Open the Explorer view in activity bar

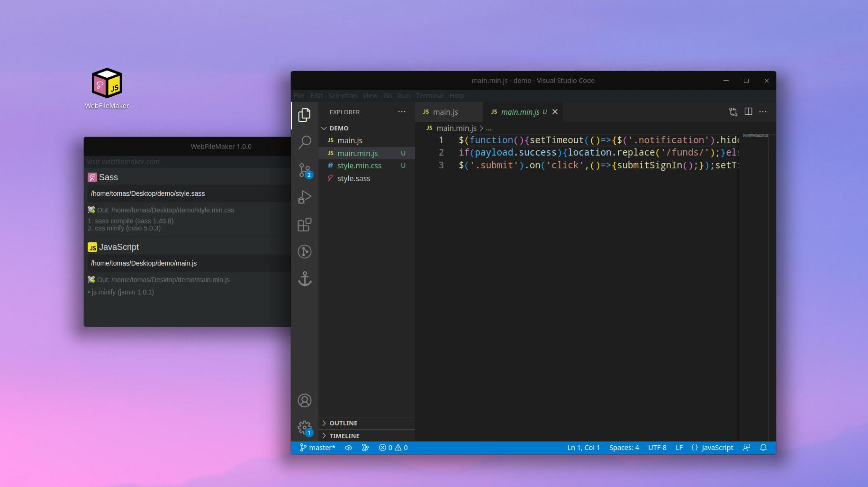point(305,115)
